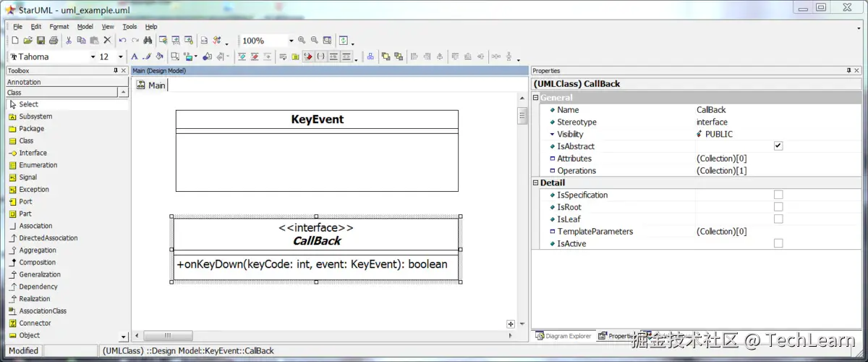Switch to the Diagram Explorer tab

(563, 336)
